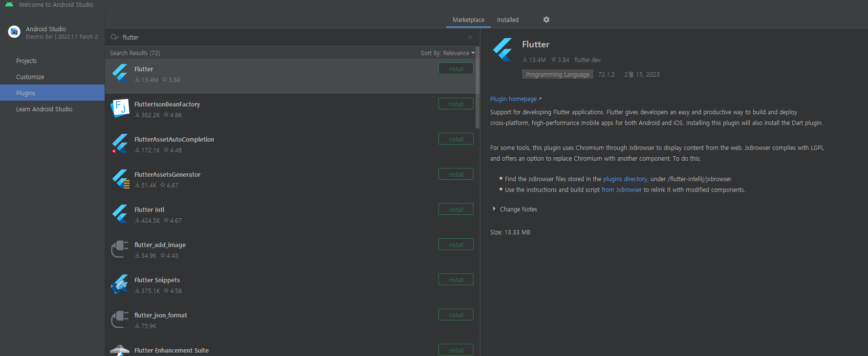868x356 pixels.
Task: Install the flutter_json_format plugin
Action: pyautogui.click(x=456, y=315)
